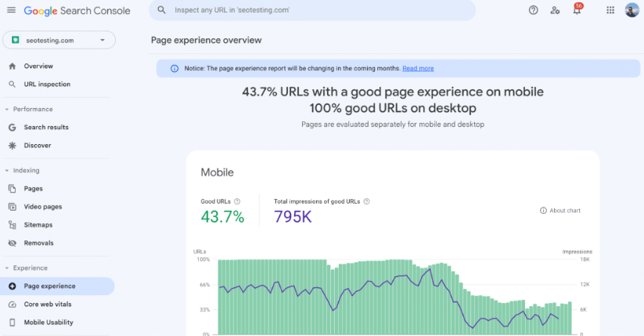This screenshot has height=336, width=644.
Task: Click the Removals crossed-eye icon
Action: pos(13,243)
